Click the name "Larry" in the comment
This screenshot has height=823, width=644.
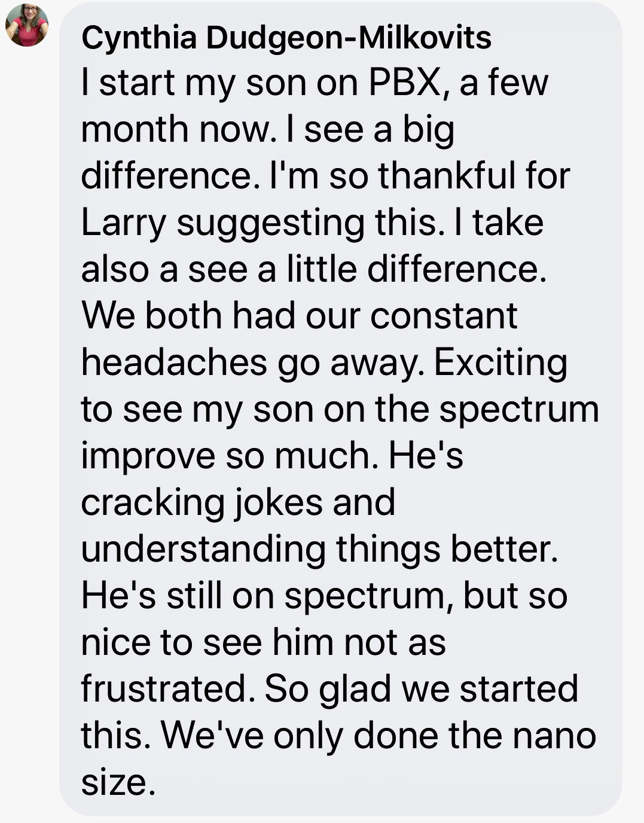[x=123, y=222]
